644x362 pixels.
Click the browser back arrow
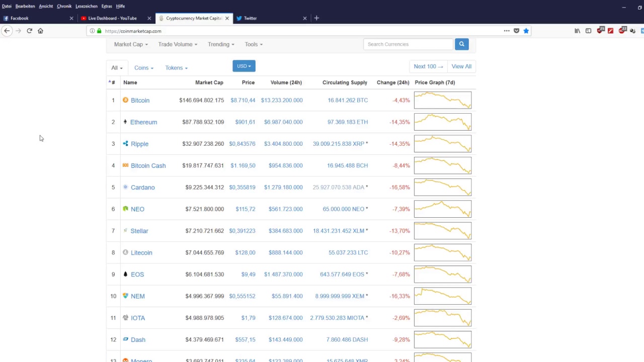tap(7, 31)
